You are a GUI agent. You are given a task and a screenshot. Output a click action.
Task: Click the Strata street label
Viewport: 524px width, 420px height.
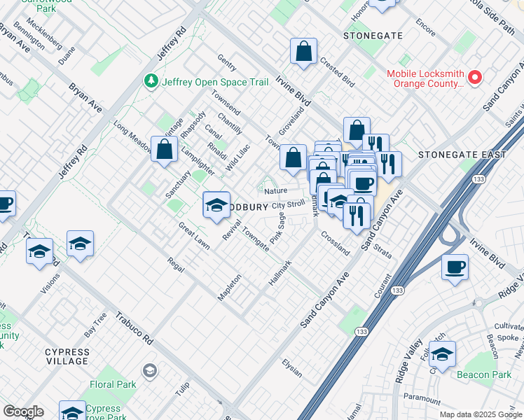click(382, 251)
